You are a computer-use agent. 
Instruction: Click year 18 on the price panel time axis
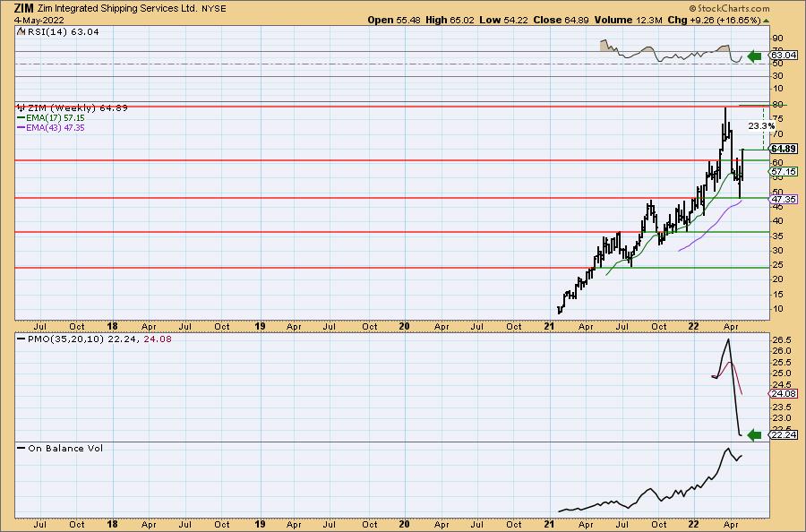[112, 326]
